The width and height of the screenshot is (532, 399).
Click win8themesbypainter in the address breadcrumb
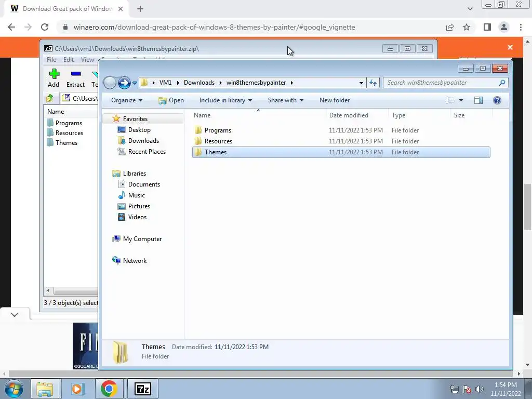[x=256, y=83]
